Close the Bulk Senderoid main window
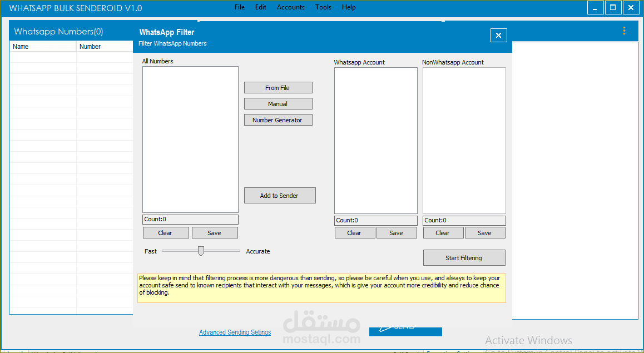The height and width of the screenshot is (353, 644). click(631, 7)
